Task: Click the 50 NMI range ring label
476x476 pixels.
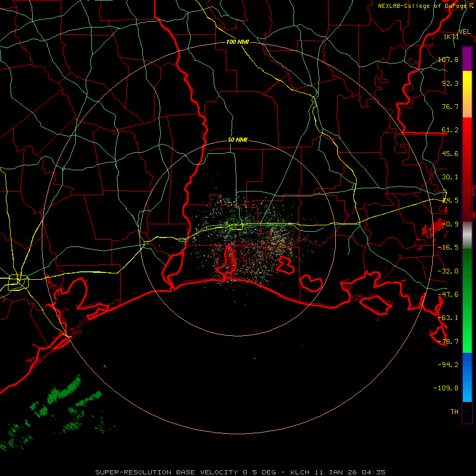Action: [237, 140]
